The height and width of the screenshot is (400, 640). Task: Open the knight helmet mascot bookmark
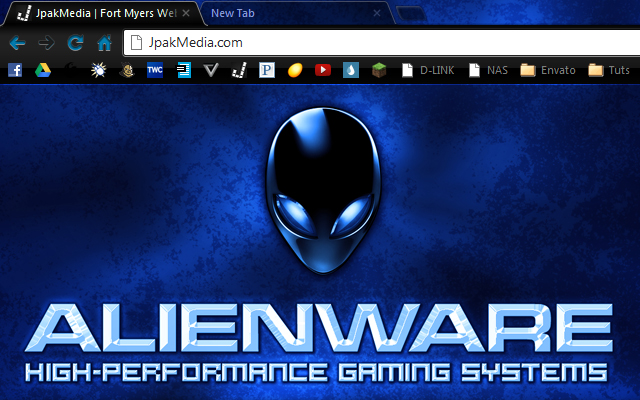[127, 70]
